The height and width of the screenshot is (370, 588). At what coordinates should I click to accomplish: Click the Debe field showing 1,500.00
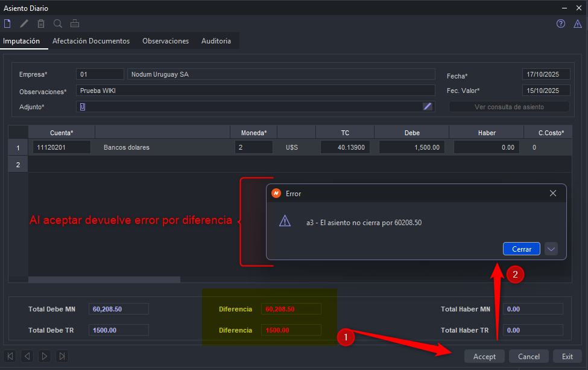[413, 147]
